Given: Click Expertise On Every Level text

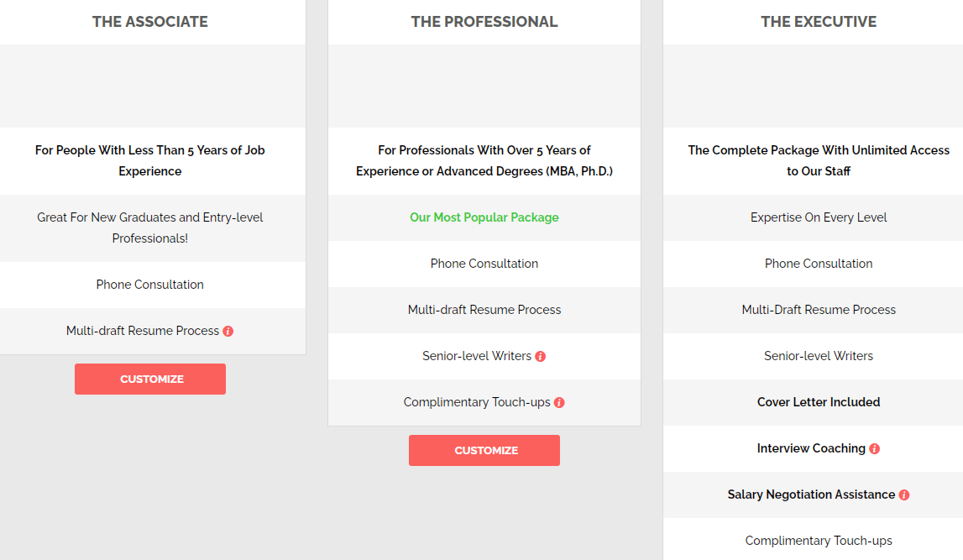Looking at the screenshot, I should (x=819, y=217).
